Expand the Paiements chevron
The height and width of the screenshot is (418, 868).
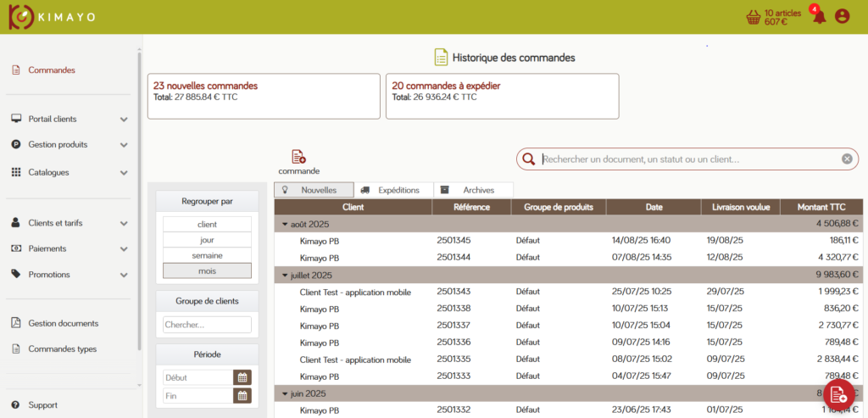tap(124, 249)
